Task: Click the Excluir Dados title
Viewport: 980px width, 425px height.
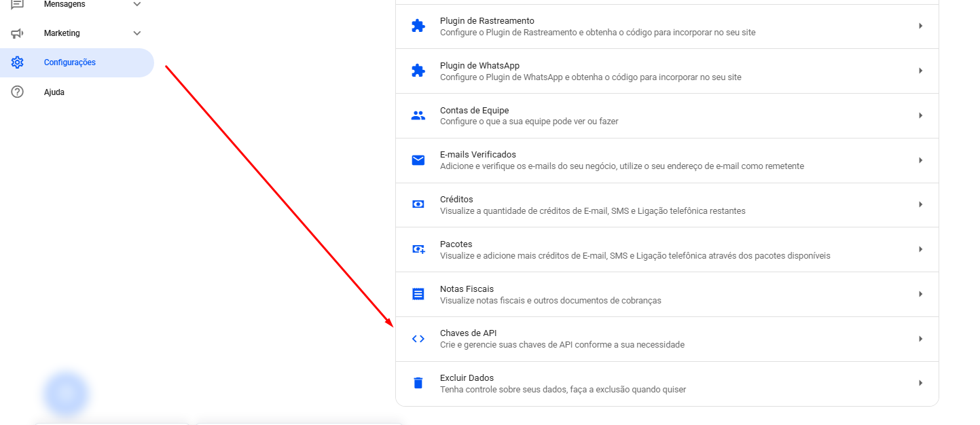Action: (x=467, y=378)
